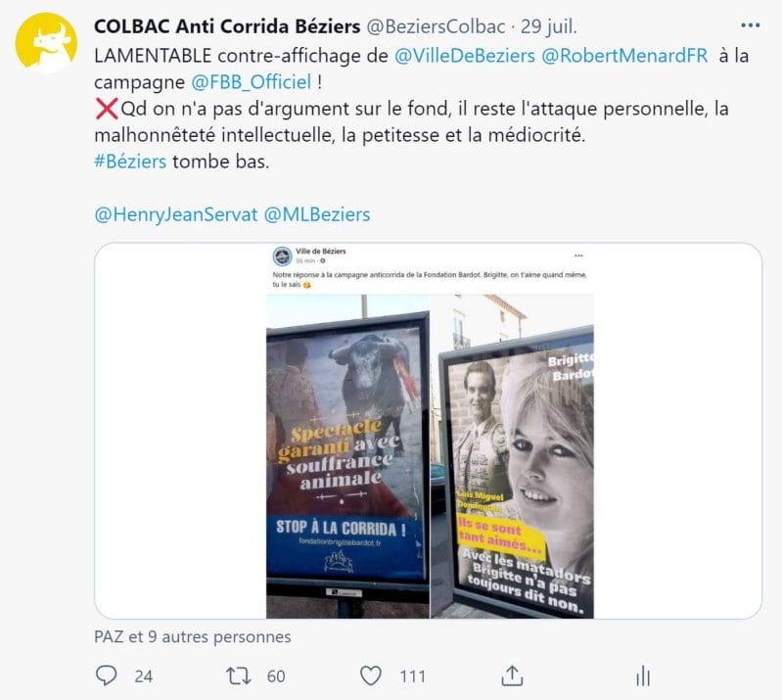782x700 pixels.
Task: Open the @FBB_Officiel mention link
Action: [x=252, y=82]
